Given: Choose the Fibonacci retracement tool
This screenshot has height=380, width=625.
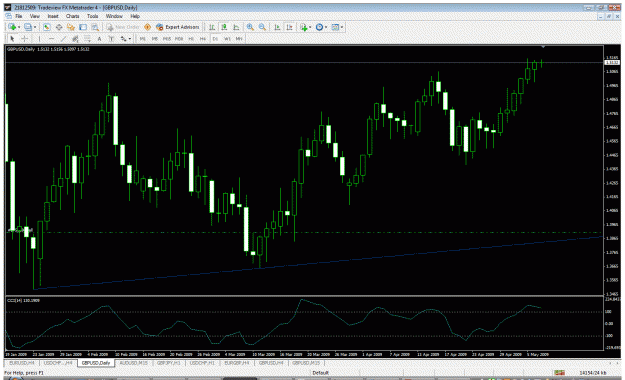Looking at the screenshot, I should (87, 39).
